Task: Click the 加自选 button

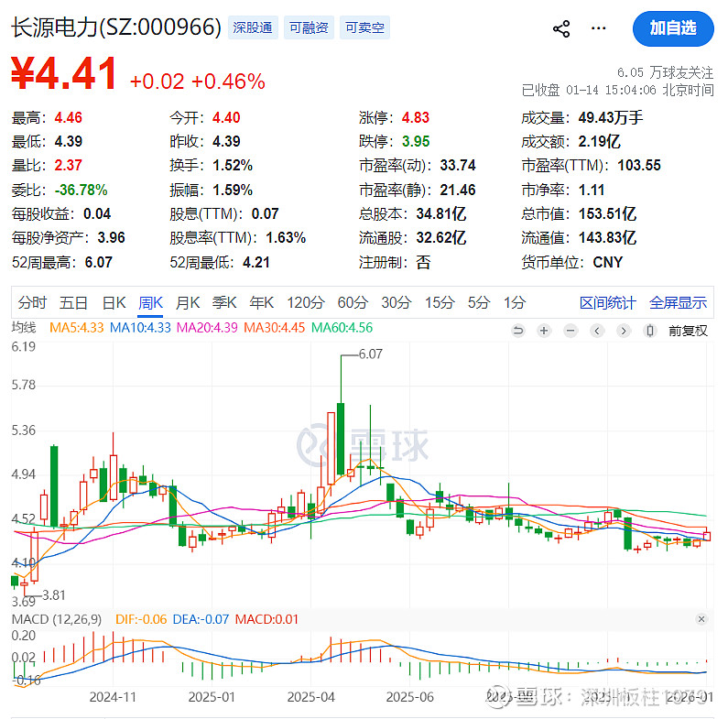Action: tap(673, 28)
